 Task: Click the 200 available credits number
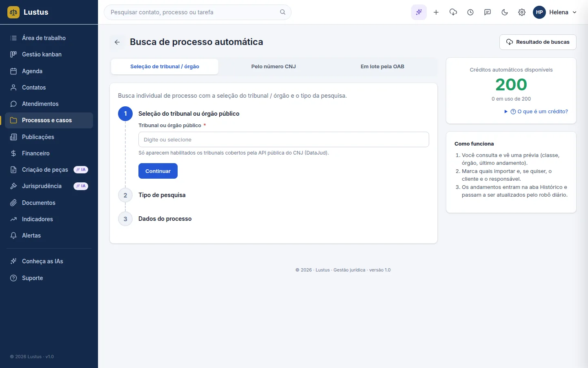click(x=511, y=85)
